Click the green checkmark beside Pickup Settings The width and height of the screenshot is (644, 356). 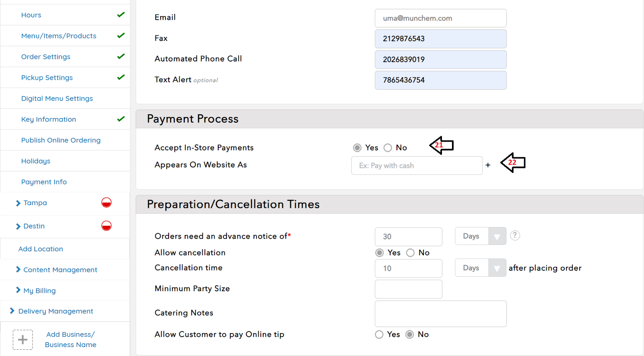[121, 77]
